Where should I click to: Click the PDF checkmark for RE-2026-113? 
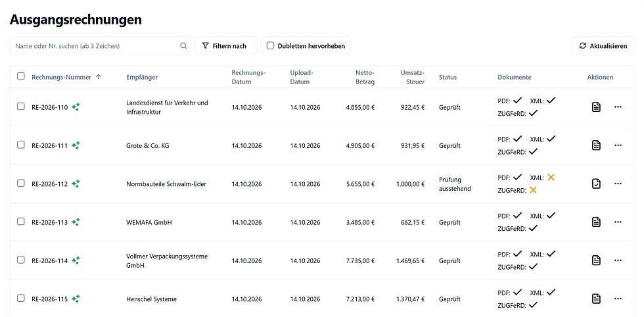click(518, 216)
